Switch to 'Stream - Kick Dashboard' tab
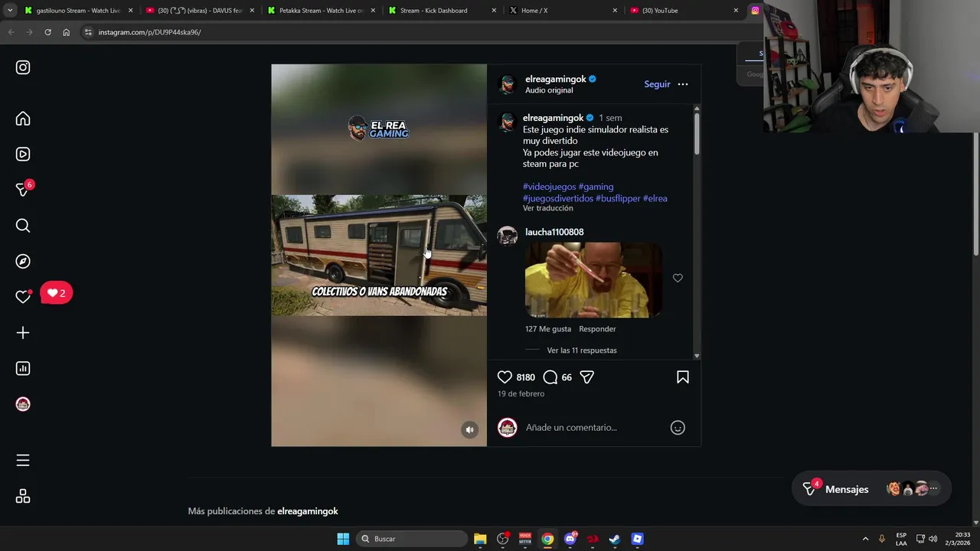Image resolution: width=980 pixels, height=551 pixels. click(x=442, y=11)
